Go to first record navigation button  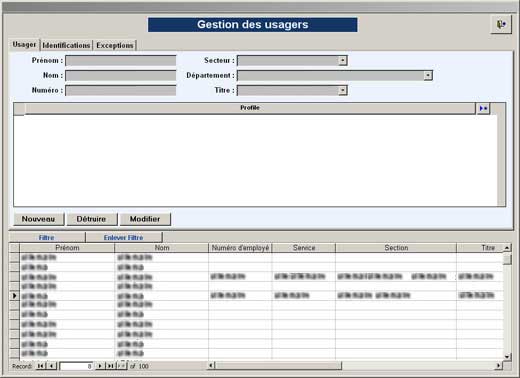pos(41,366)
